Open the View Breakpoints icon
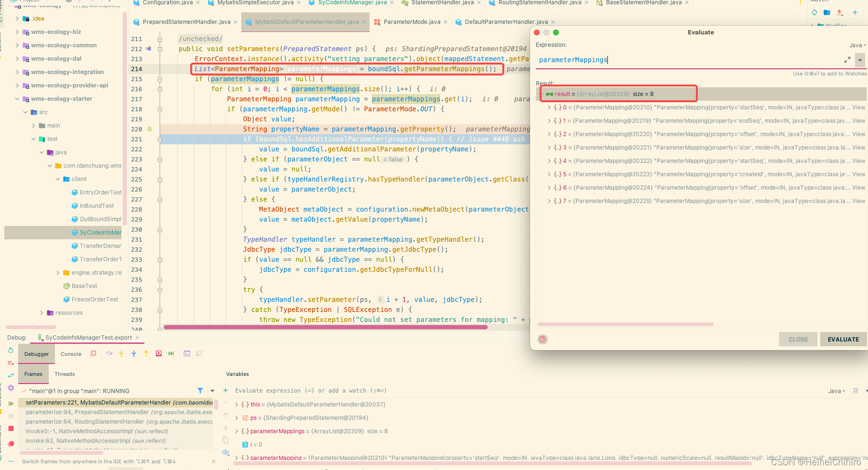868x470 pixels. pyautogui.click(x=11, y=444)
